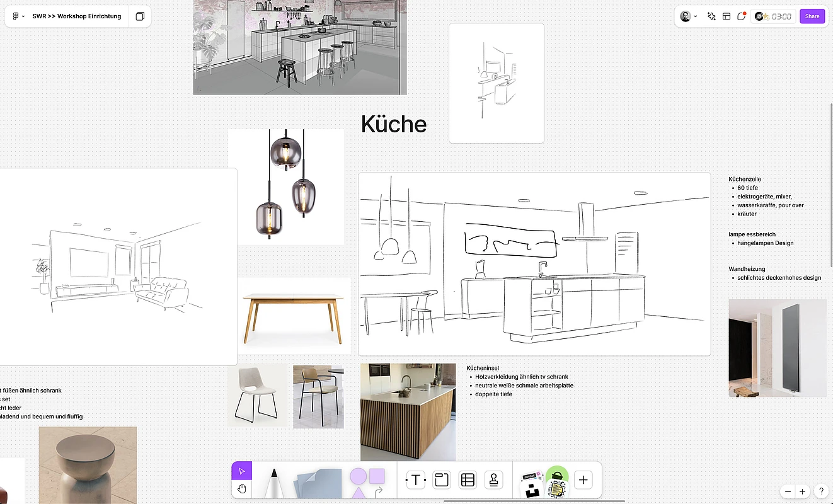This screenshot has height=504, width=833.
Task: Open the Stamp tool
Action: pyautogui.click(x=493, y=480)
